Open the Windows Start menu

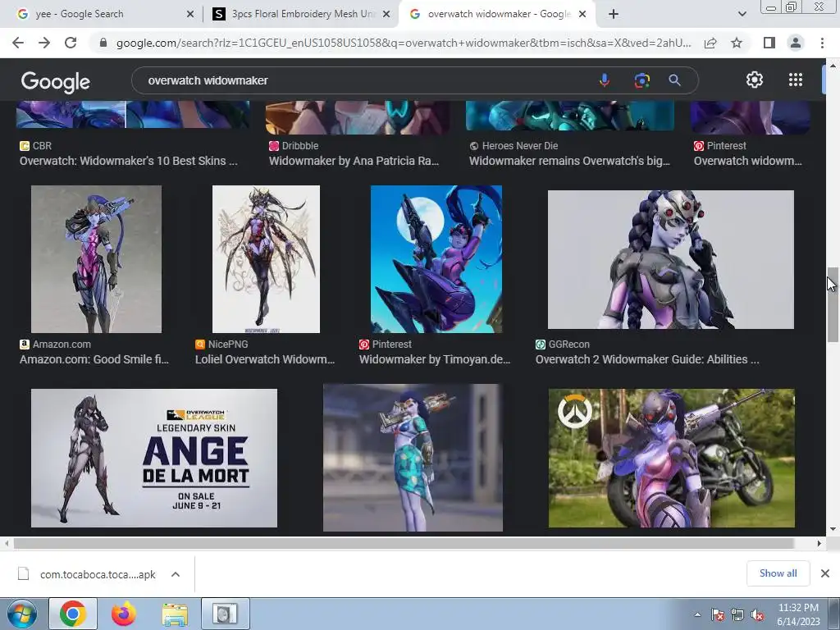(x=21, y=614)
